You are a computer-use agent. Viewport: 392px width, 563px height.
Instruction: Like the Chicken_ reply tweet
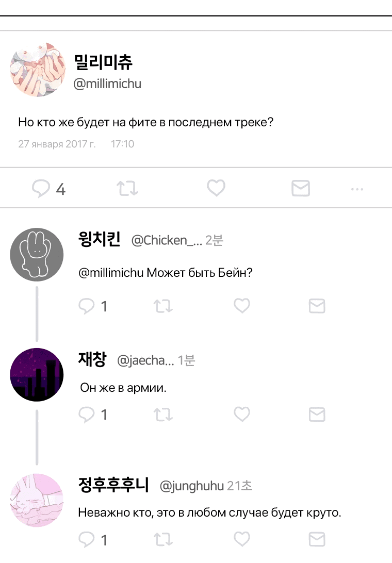(242, 306)
